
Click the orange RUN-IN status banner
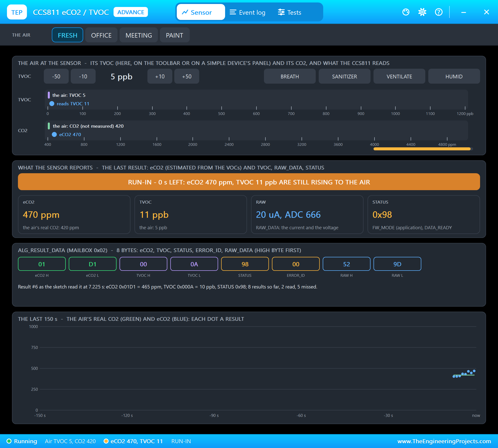(249, 182)
